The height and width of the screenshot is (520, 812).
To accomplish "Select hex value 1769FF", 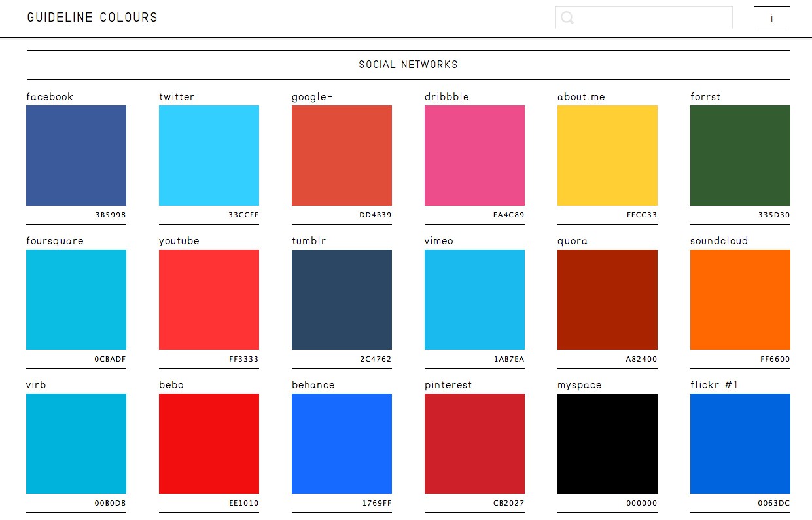I will (x=377, y=503).
